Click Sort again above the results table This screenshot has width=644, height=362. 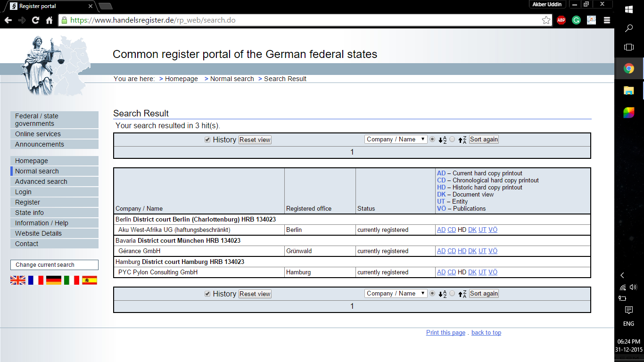[484, 140]
